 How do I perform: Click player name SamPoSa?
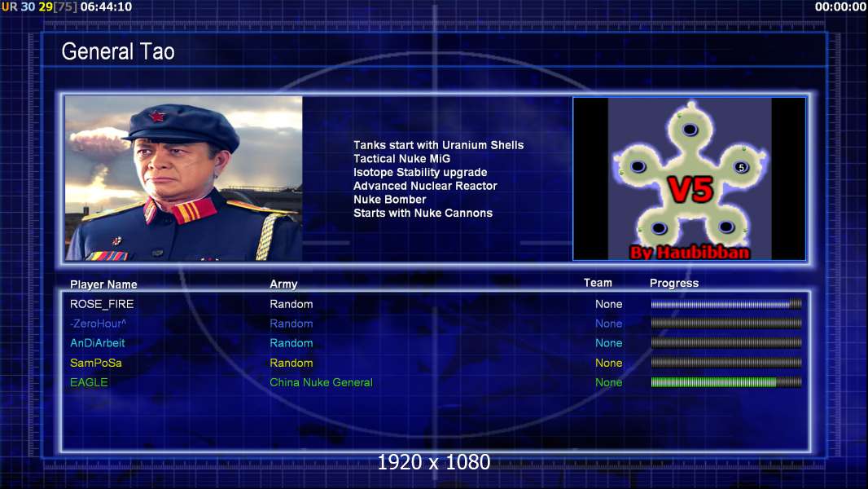[96, 363]
